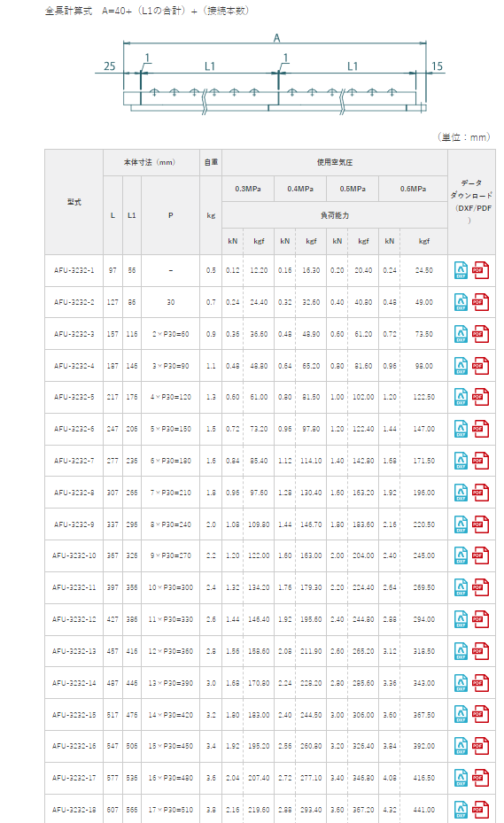Download DXF file for AFU-3232-7
This screenshot has width=504, height=823.
click(461, 461)
